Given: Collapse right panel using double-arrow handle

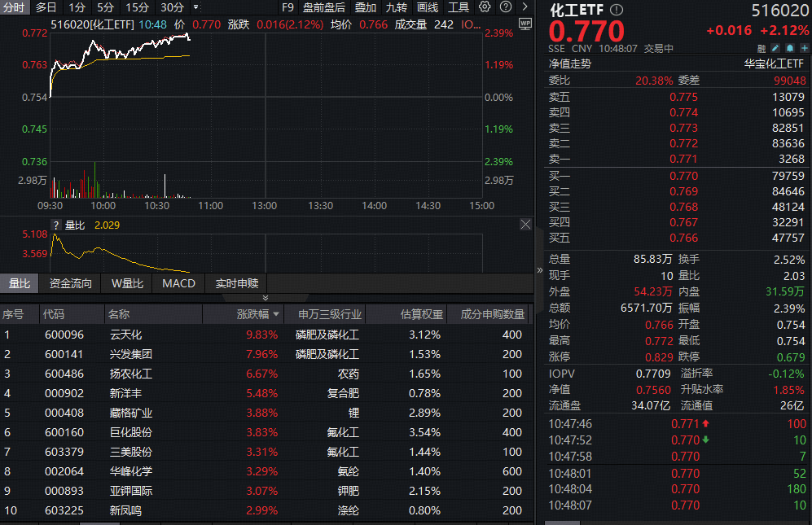Looking at the screenshot, I should pyautogui.click(x=539, y=270).
